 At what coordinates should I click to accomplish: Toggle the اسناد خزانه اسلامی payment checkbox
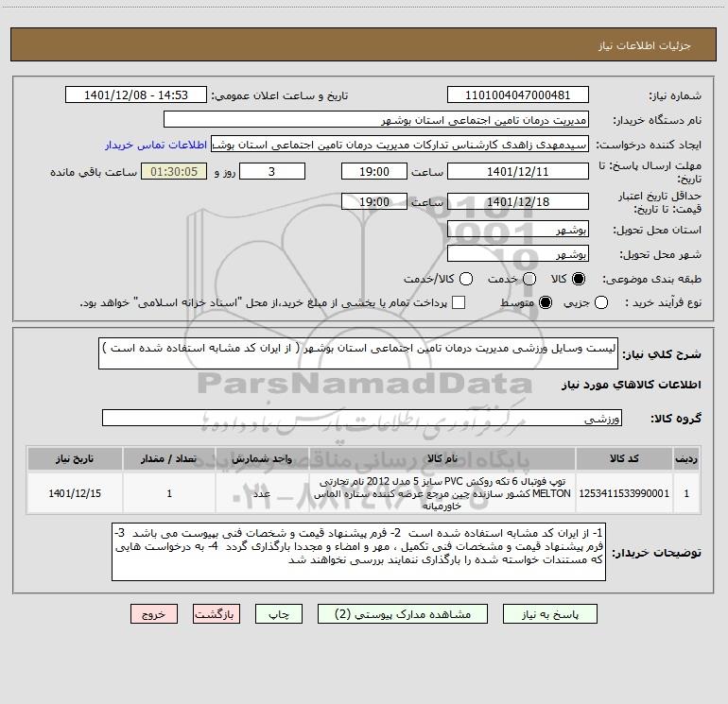pyautogui.click(x=459, y=302)
